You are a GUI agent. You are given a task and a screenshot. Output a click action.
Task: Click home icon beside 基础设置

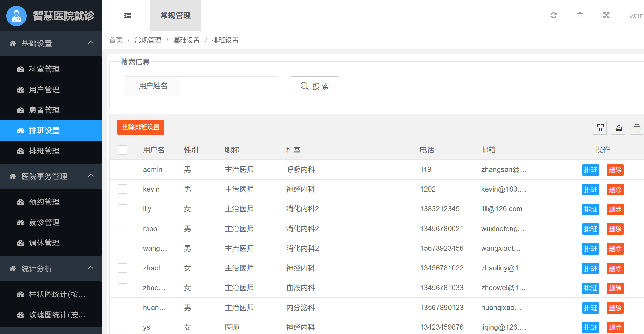tap(13, 43)
